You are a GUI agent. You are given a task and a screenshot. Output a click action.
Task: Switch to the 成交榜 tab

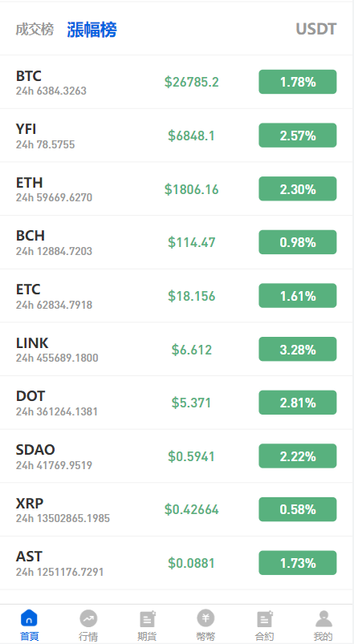[35, 29]
